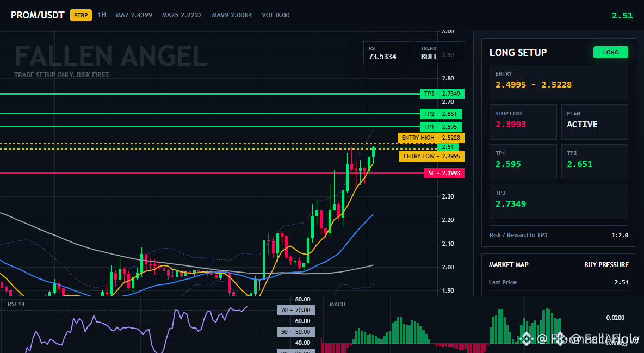Viewport: 644px width, 353px height.
Task: Click the green 2.51 price in header
Action: tap(622, 16)
